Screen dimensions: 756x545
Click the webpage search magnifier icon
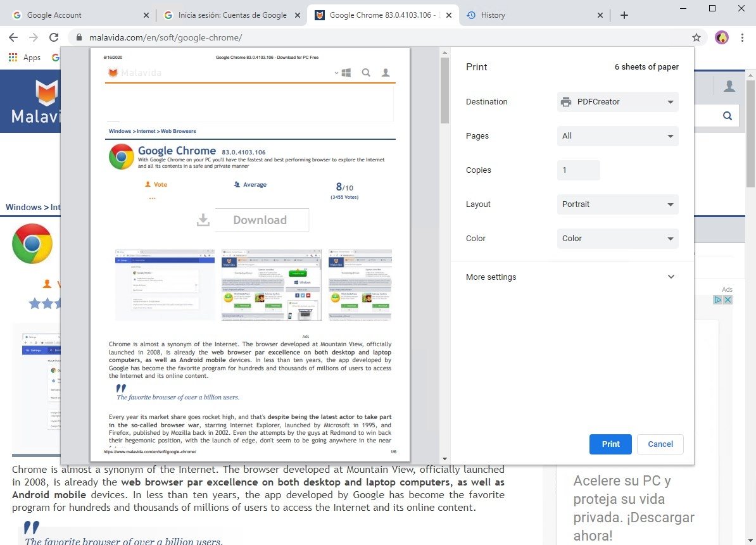click(x=727, y=116)
